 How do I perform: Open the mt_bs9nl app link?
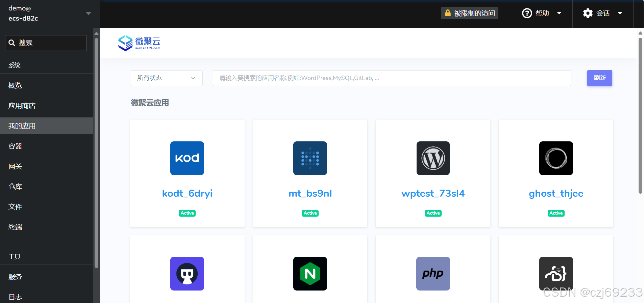coord(310,193)
